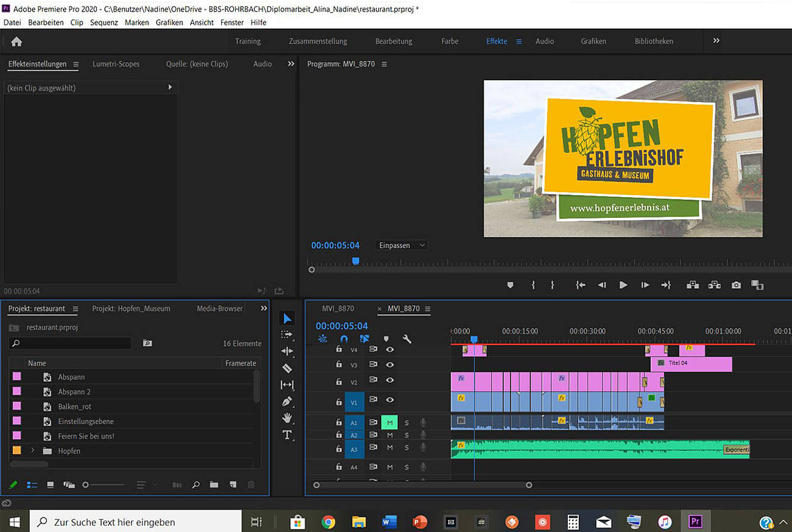Toggle lock on track V2
The width and height of the screenshot is (792, 532).
pos(339,382)
